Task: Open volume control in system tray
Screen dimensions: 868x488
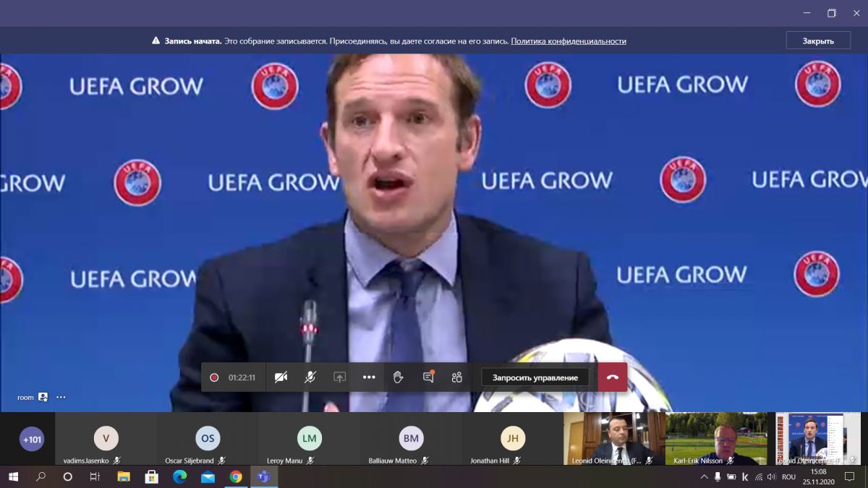Action: click(773, 476)
